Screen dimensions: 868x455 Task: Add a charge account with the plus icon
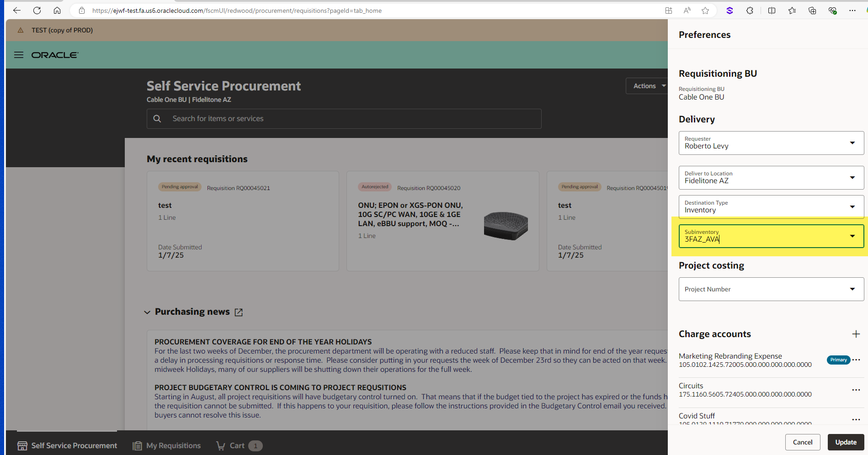pos(856,334)
